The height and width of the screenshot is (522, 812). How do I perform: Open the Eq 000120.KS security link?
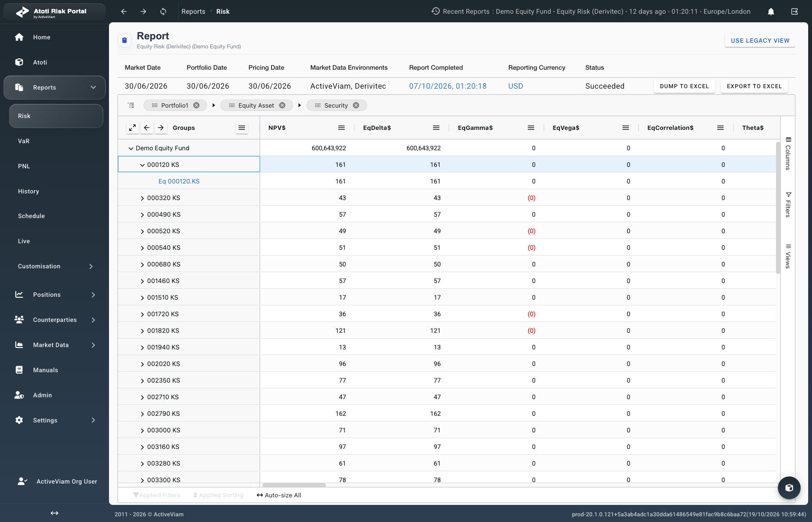pyautogui.click(x=179, y=182)
